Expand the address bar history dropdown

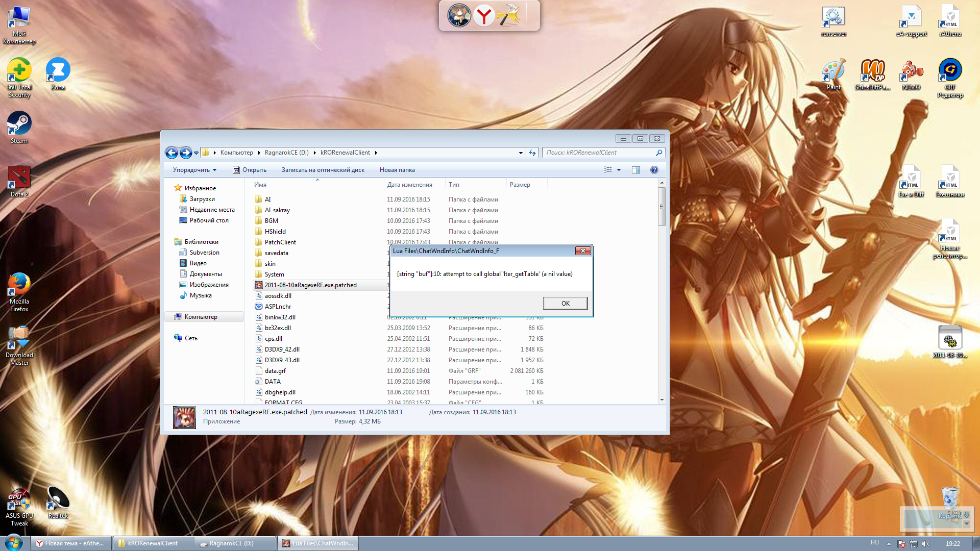tap(521, 153)
